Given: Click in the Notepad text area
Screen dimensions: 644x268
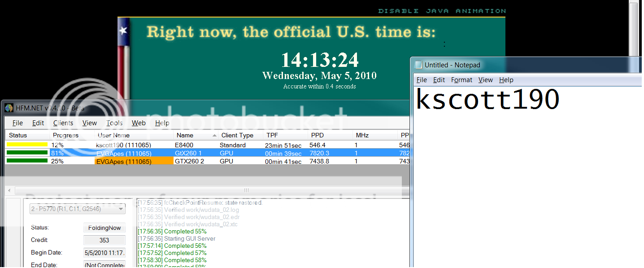Looking at the screenshot, I should pos(525,180).
